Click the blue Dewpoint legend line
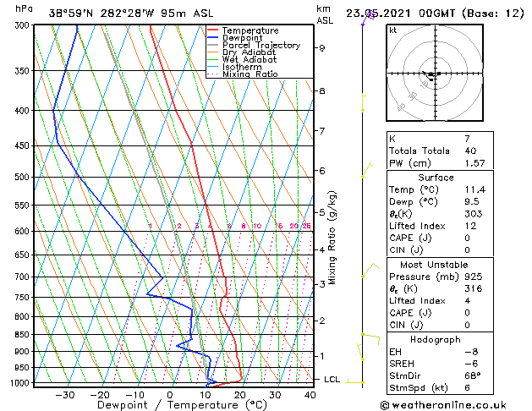532x411 pixels. 212,38
